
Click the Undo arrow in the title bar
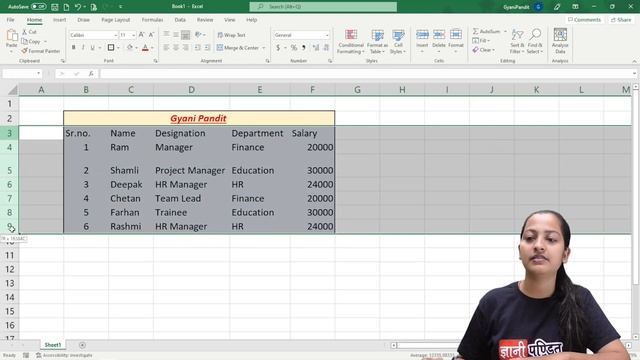tap(78, 7)
